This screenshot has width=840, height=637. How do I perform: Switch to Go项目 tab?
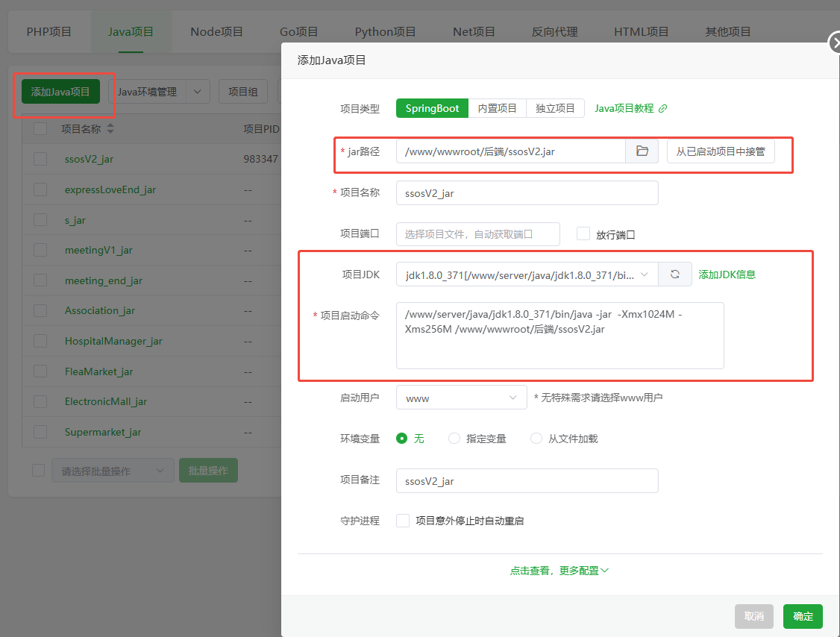299,31
